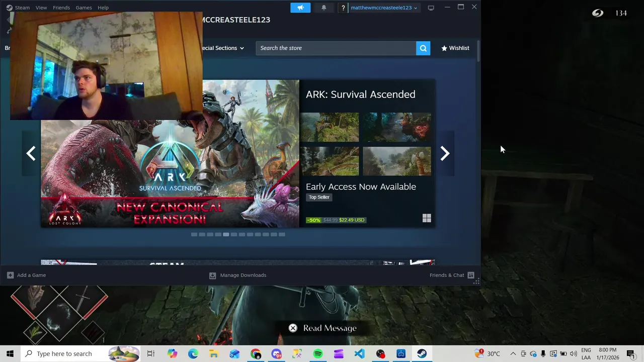Open Spotify from the taskbar
This screenshot has height=362, width=644.
coord(317,353)
